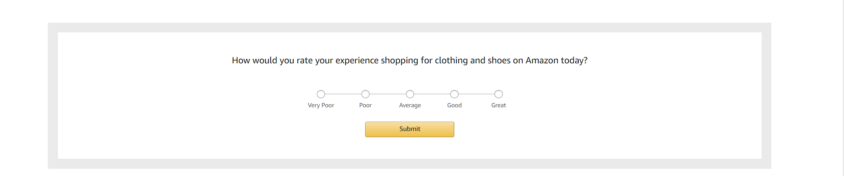This screenshot has height=176, width=868.
Task: Click rating line between Good and Great
Action: tap(477, 94)
